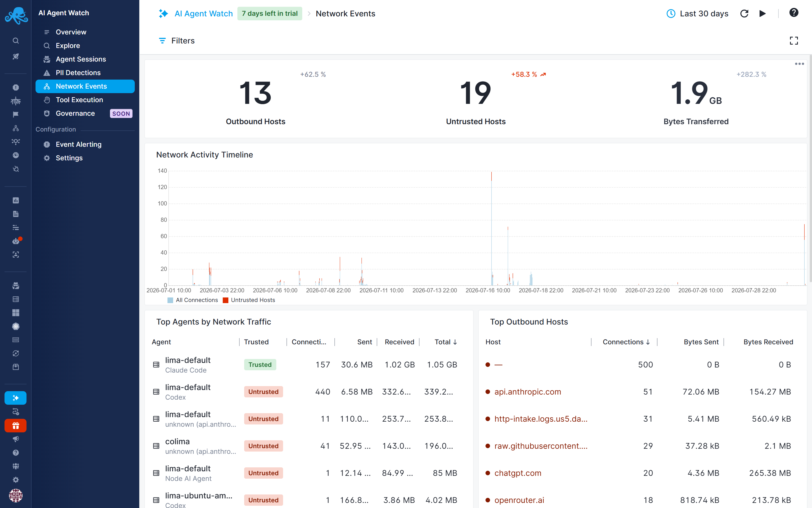Click the page vertical scrollbar
The image size is (812, 508).
[810, 168]
